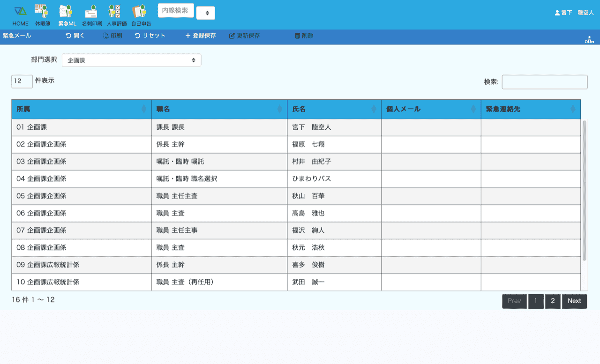
Task: Open the 自己申告 self-report icon
Action: tap(141, 11)
